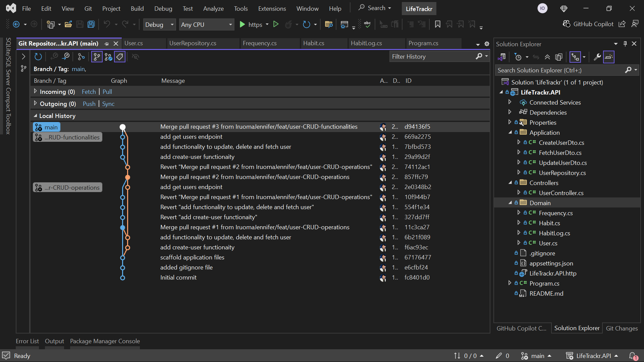This screenshot has width=644, height=362.
Task: Toggle Show Tags in history toolbar
Action: coord(120,57)
